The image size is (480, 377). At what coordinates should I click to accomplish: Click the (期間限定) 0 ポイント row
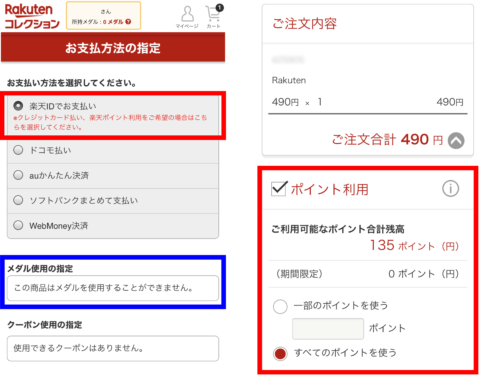(x=367, y=274)
